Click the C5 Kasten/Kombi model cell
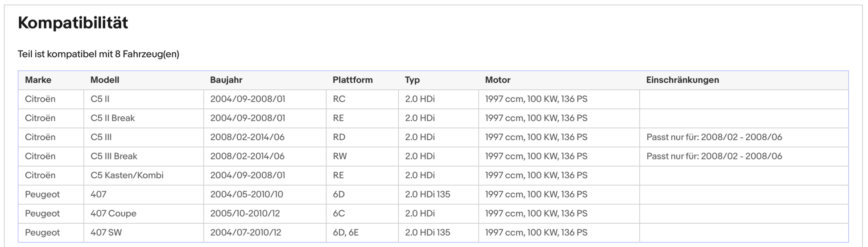 coord(127,176)
